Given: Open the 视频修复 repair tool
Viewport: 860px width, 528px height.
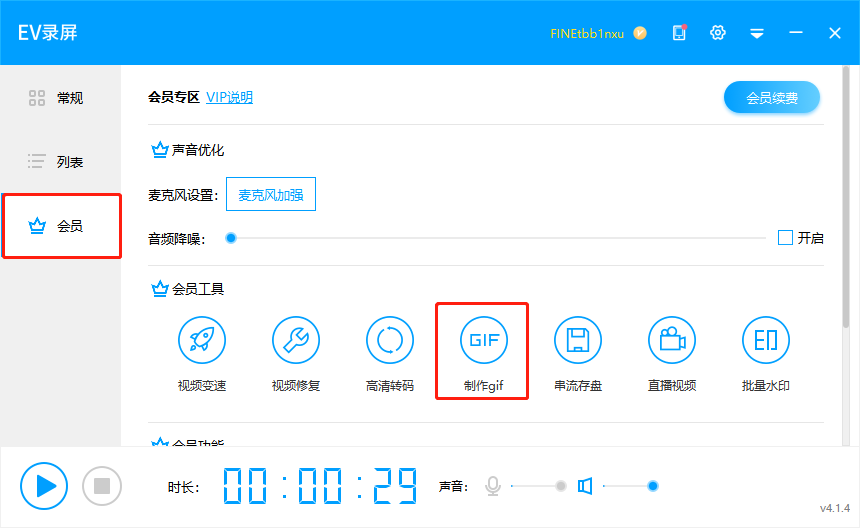Looking at the screenshot, I should click(296, 354).
